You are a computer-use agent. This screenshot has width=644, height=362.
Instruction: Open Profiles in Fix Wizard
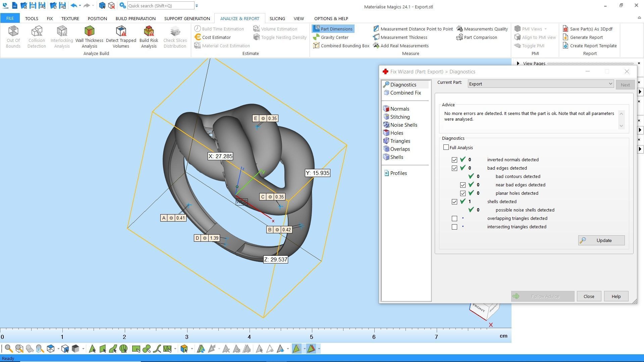(x=395, y=173)
